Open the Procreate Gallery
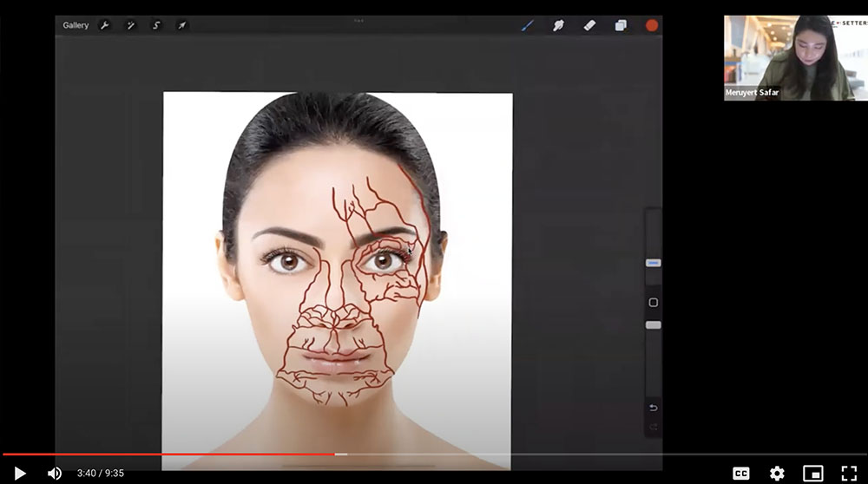The height and width of the screenshot is (484, 868). pyautogui.click(x=76, y=25)
